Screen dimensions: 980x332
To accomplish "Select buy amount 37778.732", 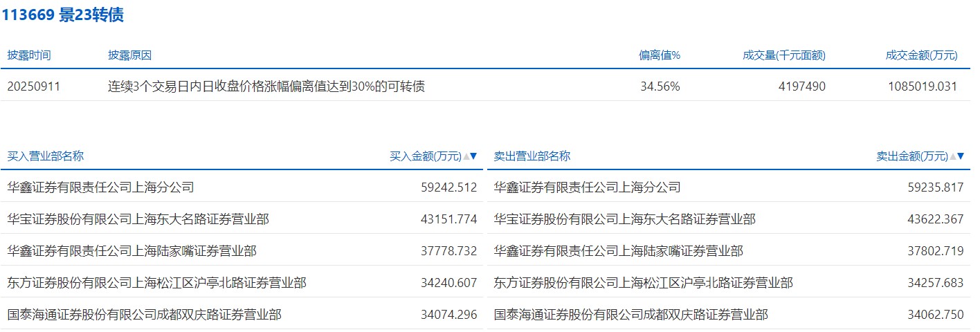I will pyautogui.click(x=449, y=251).
